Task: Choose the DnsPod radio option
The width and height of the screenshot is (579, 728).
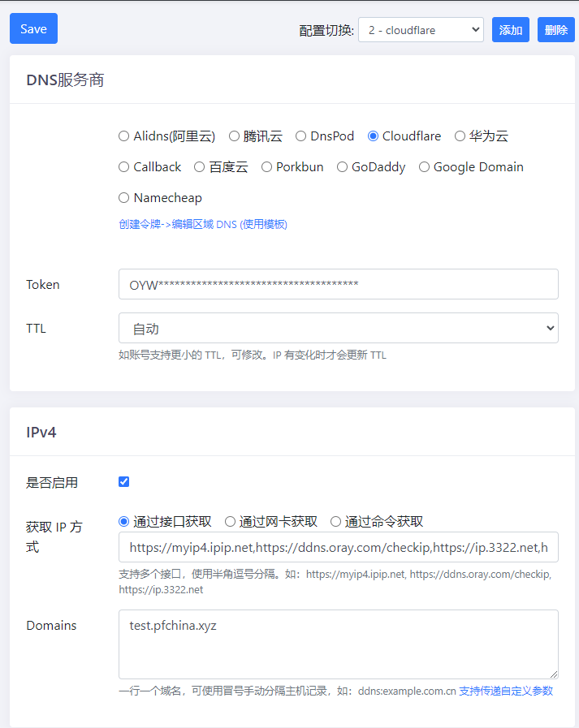Action: tap(301, 136)
